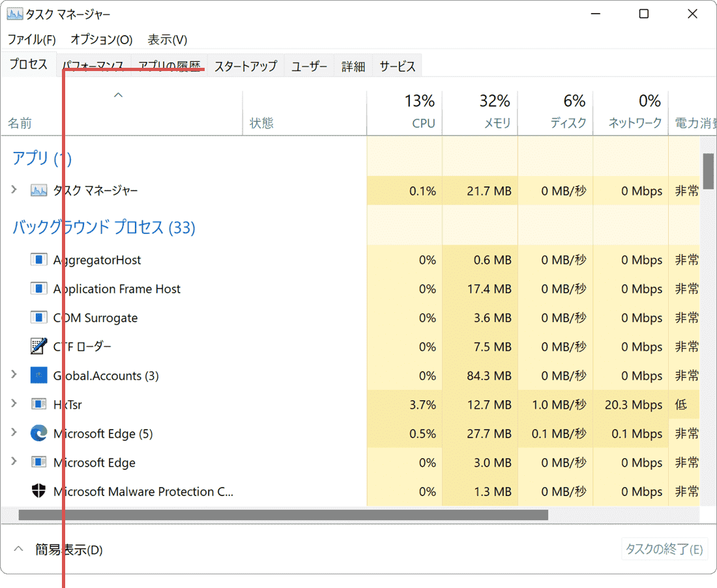Screen dimensions: 717x588
Task: Switch to the スタートアップ tab
Action: [246, 66]
